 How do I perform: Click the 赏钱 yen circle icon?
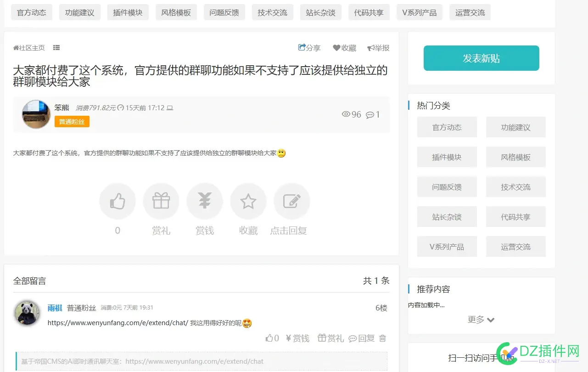205,201
